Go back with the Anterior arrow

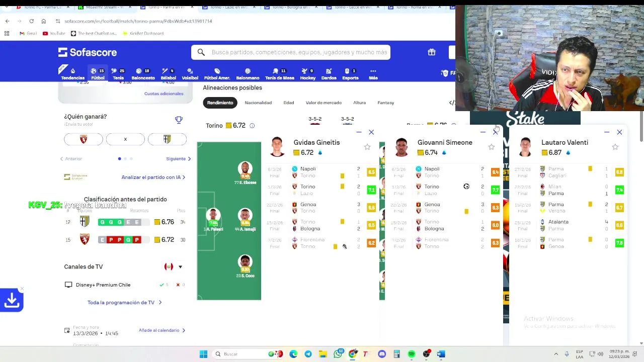coord(70,159)
